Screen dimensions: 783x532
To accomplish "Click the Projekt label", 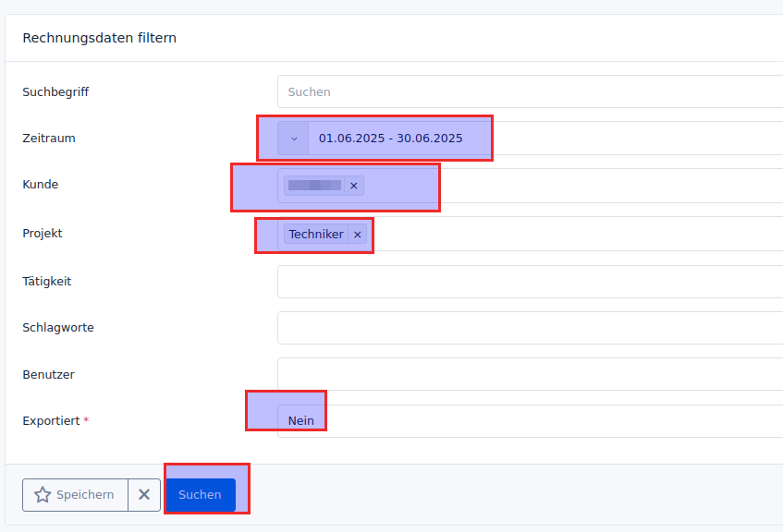I will (43, 234).
